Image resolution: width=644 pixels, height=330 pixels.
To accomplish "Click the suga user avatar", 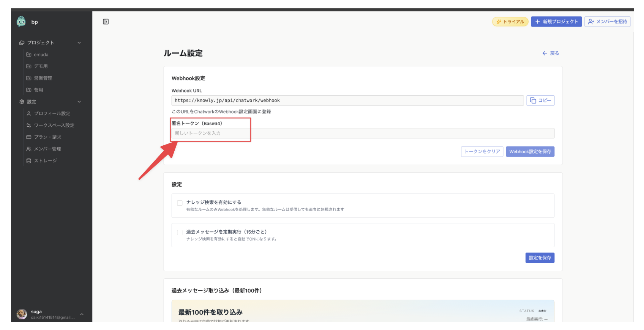I will pyautogui.click(x=22, y=314).
